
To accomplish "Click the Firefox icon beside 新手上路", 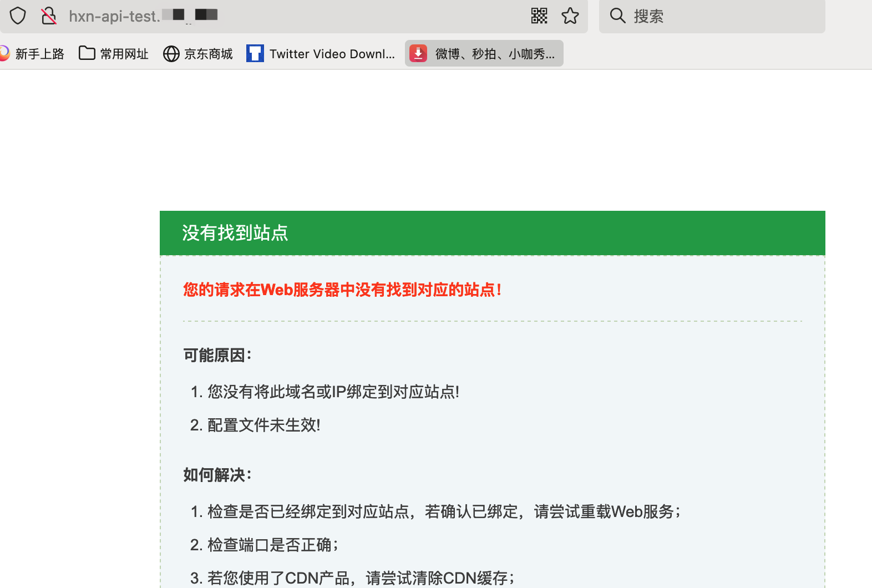I will point(4,53).
